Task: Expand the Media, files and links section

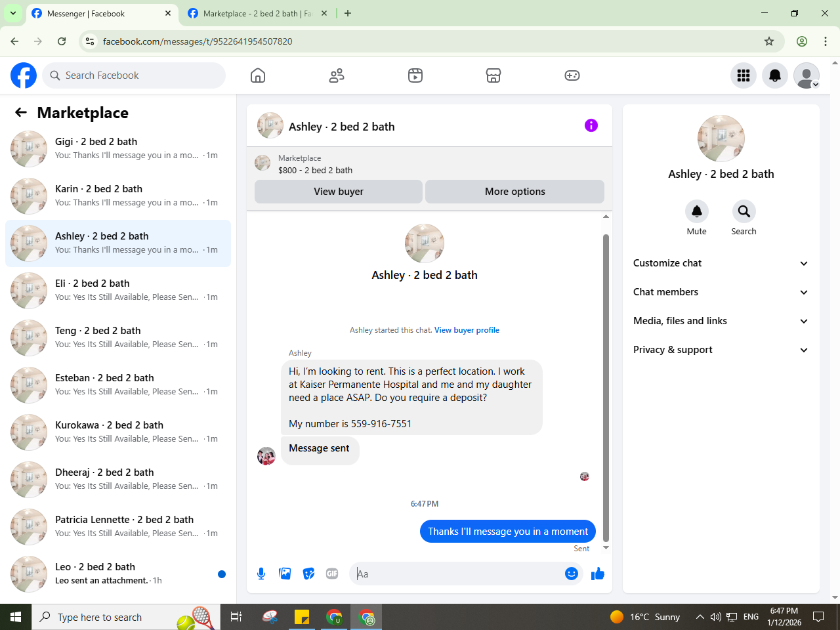Action: point(721,321)
